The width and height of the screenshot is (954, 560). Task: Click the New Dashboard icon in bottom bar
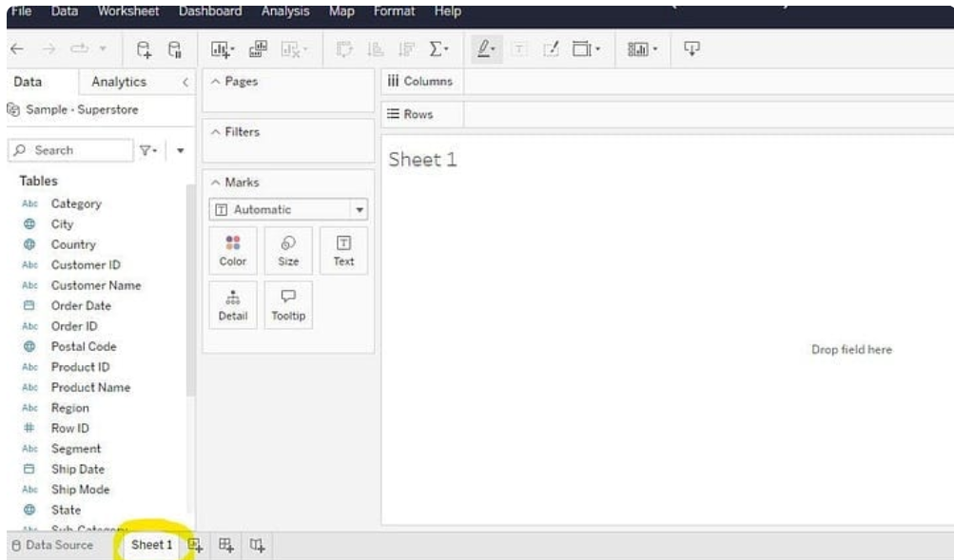coord(224,545)
